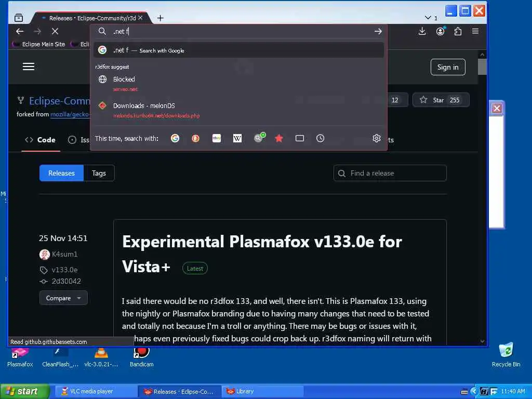The width and height of the screenshot is (532, 399).
Task: Click the Bandicam tray icon in taskbar
Action: 484,392
